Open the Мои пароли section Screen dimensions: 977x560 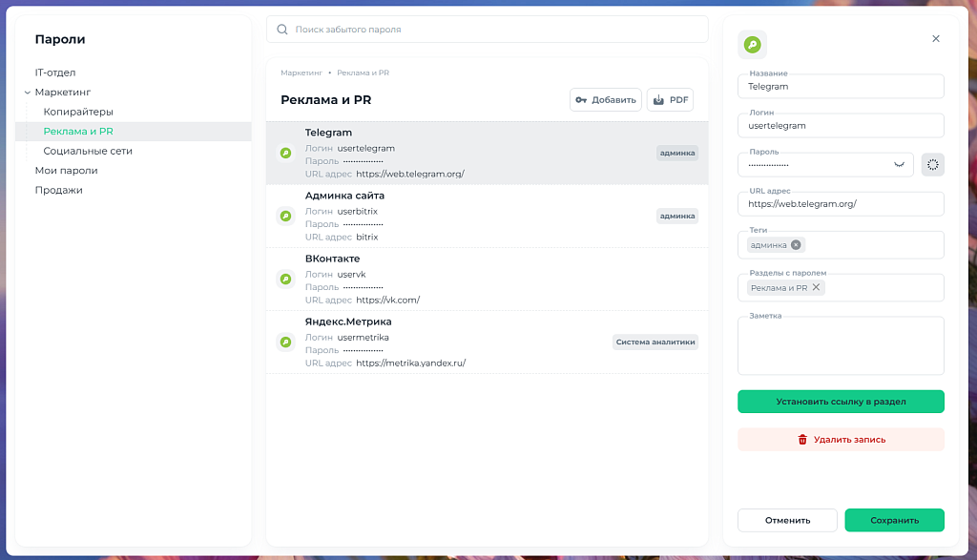pos(66,171)
